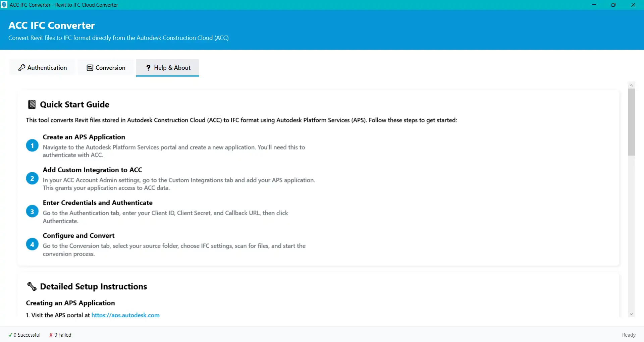Viewport: 644px width, 342px height.
Task: Open the Conversion tab
Action: click(x=106, y=67)
